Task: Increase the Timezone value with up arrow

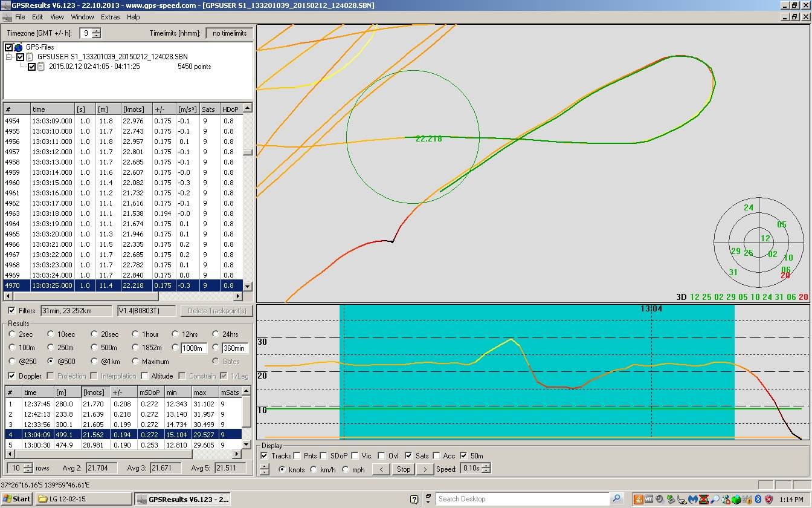Action: (97, 31)
